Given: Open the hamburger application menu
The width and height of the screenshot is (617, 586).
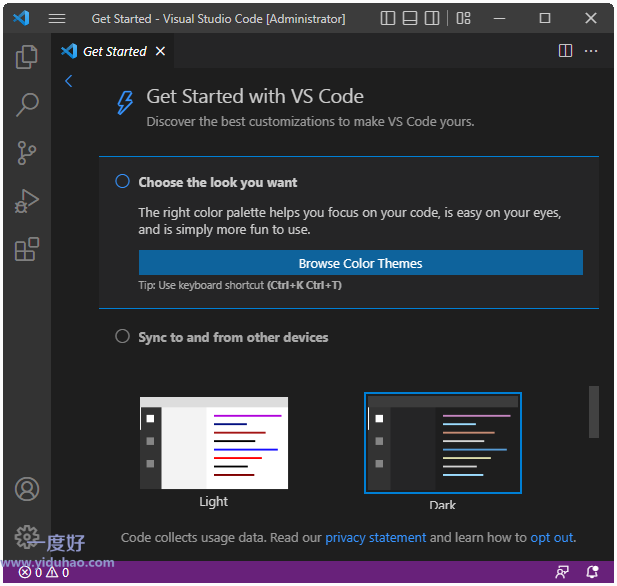Looking at the screenshot, I should click(x=57, y=18).
